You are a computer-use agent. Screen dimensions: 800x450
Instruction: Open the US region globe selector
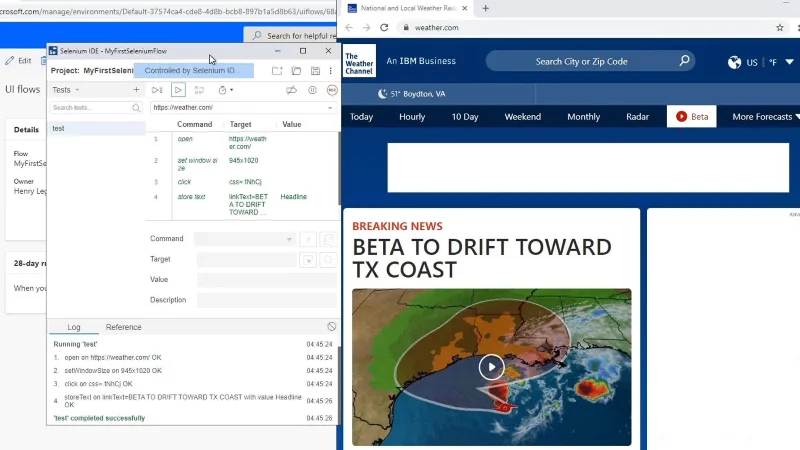(x=742, y=62)
